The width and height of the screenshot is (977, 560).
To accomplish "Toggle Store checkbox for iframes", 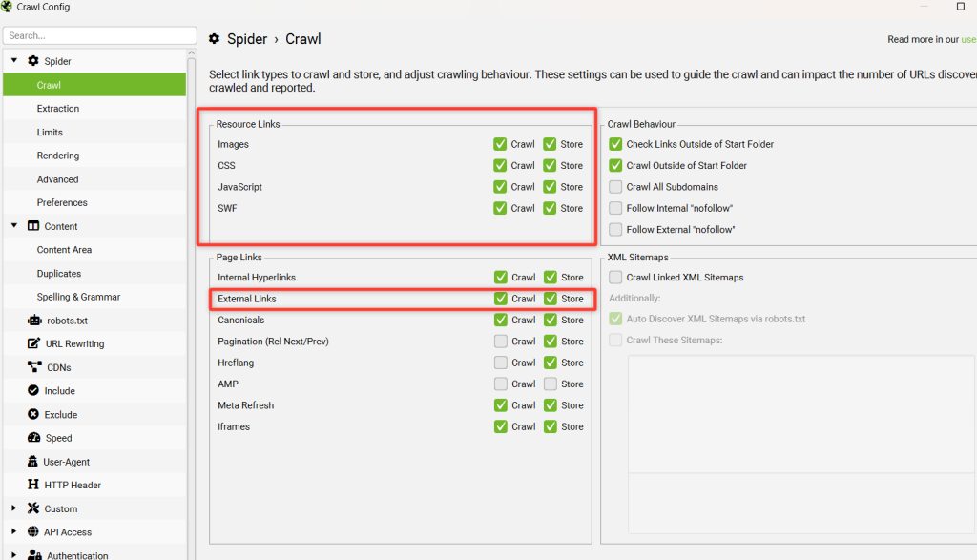I will 551,426.
